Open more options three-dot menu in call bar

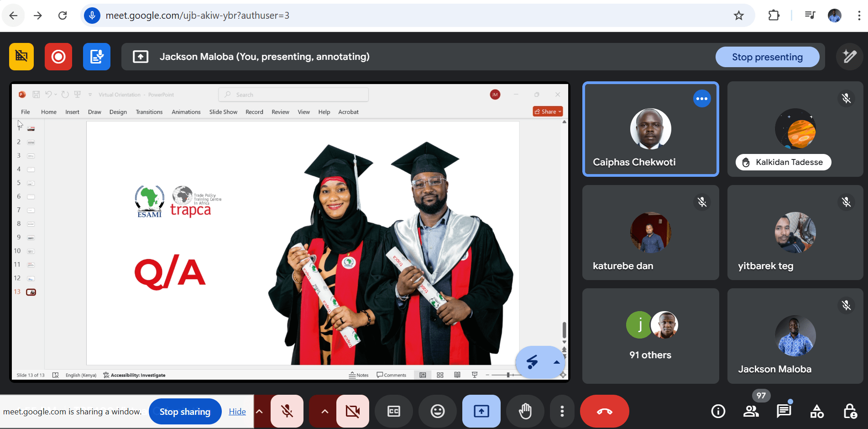tap(562, 411)
